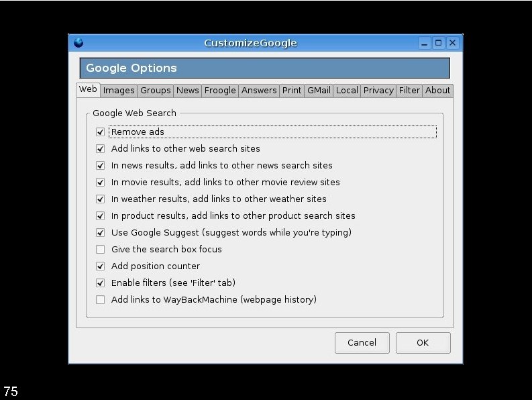Switch to the Images tab

119,91
